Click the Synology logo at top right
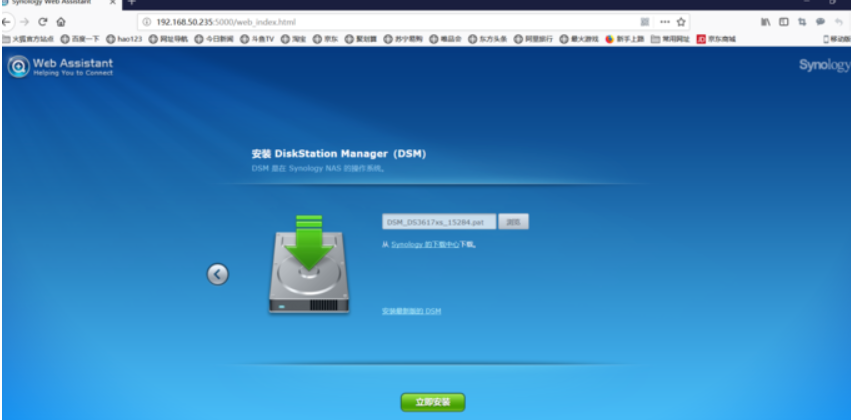This screenshot has width=851, height=420. 824,66
